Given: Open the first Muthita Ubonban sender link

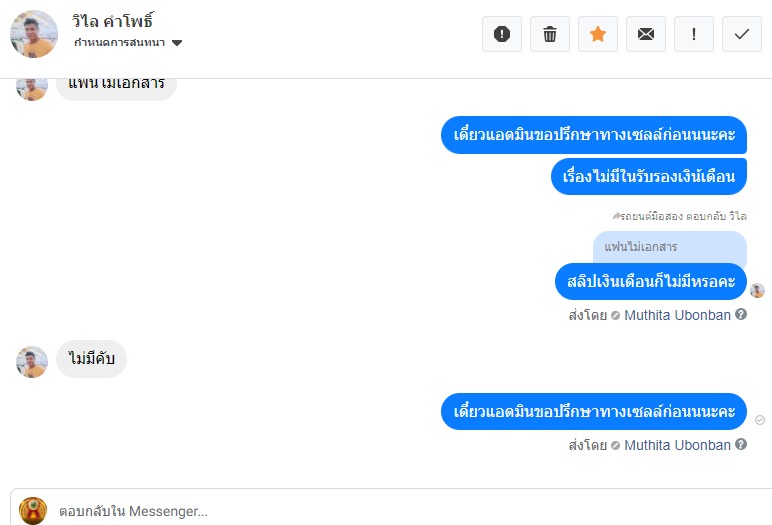Looking at the screenshot, I should [x=677, y=315].
